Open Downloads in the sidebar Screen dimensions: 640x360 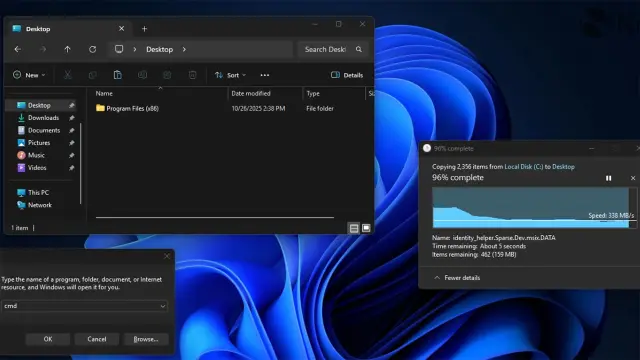click(43, 118)
